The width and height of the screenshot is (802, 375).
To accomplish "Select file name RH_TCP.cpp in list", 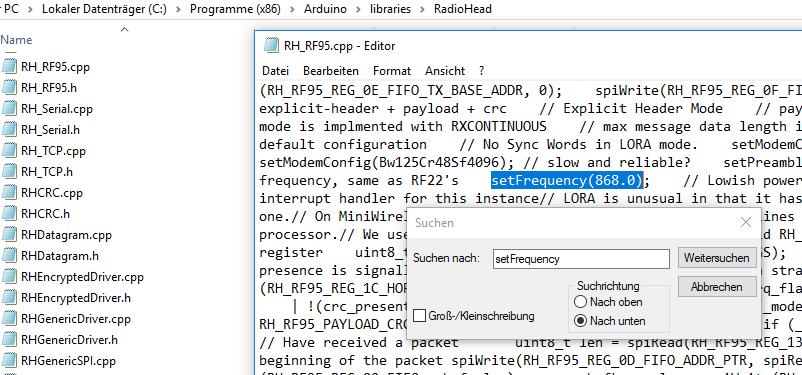I will pos(53,151).
